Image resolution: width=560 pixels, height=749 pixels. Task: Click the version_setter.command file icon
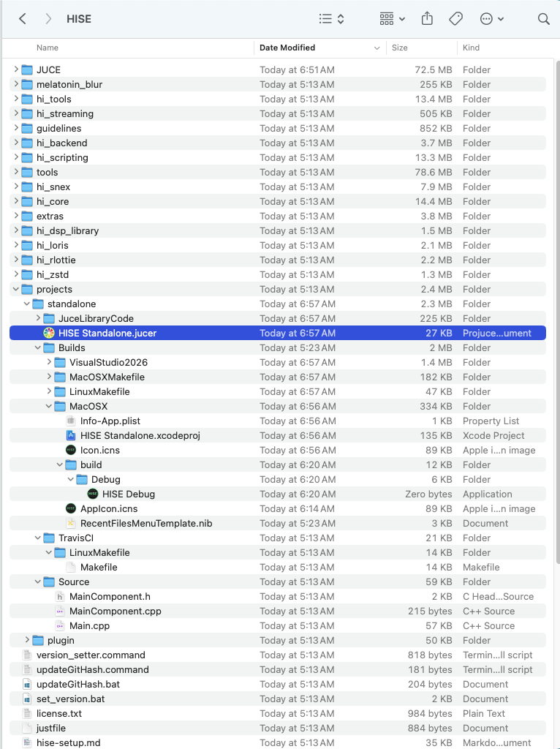(27, 655)
